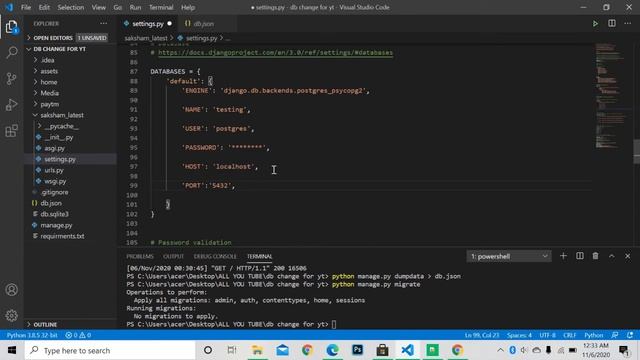640x360 pixels.
Task: Open Microsoft Edge from taskbar
Action: click(332, 350)
